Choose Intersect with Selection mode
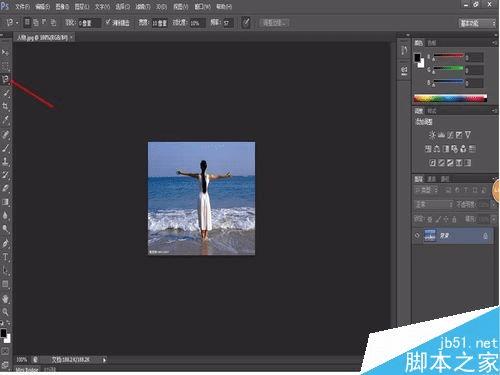500x375 pixels. (x=53, y=22)
